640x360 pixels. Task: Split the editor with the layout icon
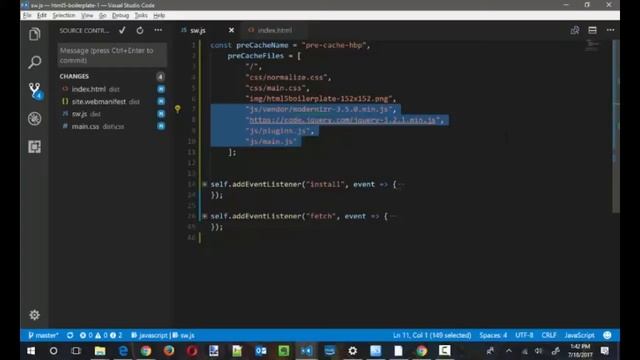[592, 30]
